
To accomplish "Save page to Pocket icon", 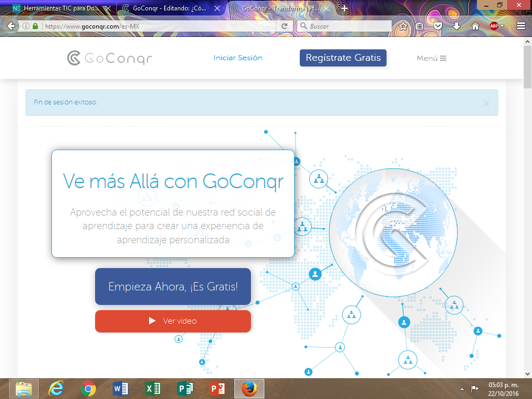I will (x=438, y=26).
